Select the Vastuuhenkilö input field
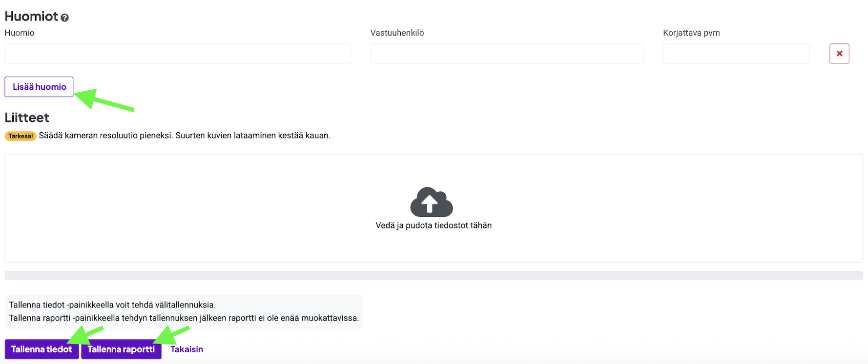The height and width of the screenshot is (364, 868). [x=506, y=54]
